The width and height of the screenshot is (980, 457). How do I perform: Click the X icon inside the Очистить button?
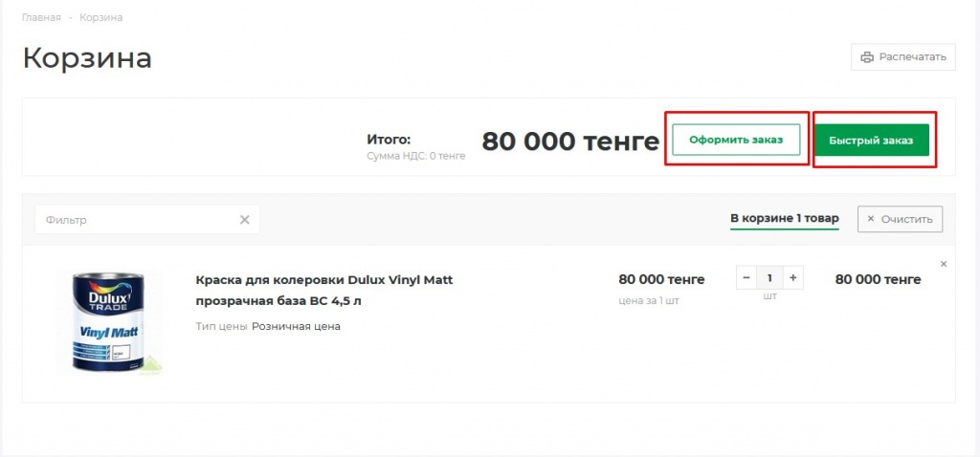tap(870, 219)
